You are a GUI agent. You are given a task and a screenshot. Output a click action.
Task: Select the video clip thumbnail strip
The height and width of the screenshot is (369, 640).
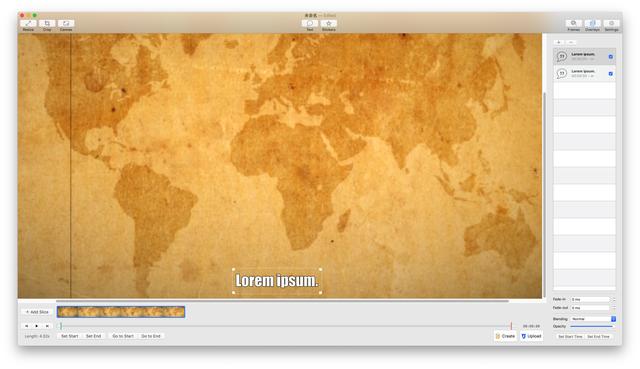tap(121, 312)
